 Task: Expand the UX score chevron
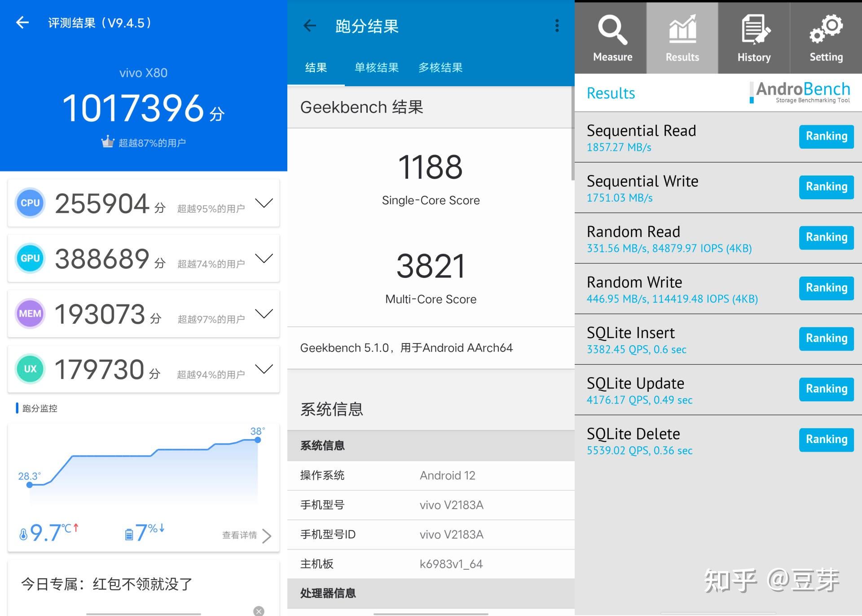click(264, 369)
